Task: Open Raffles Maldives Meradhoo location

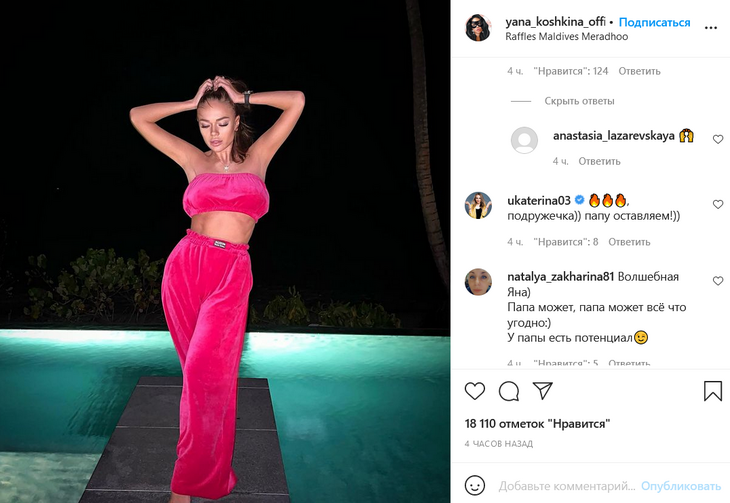Action: pos(567,36)
